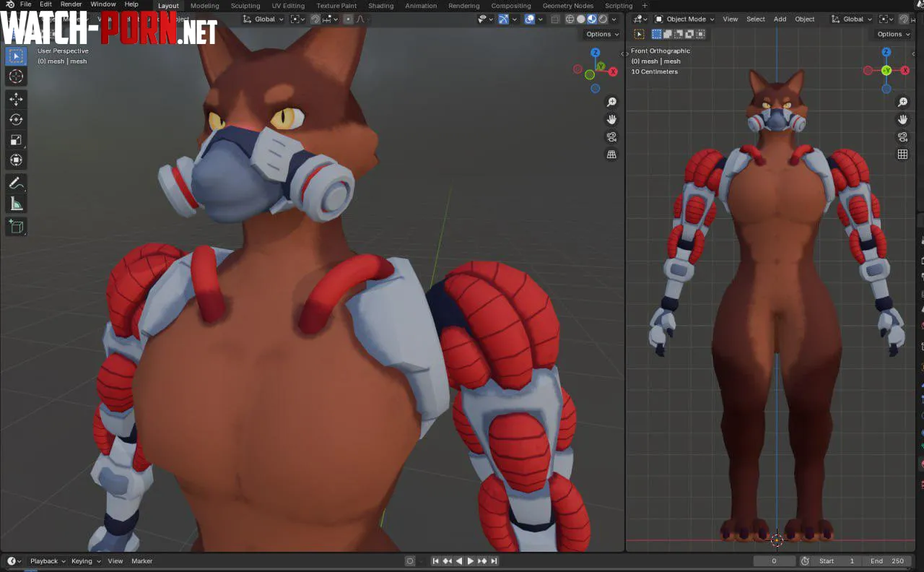Viewport: 924px width, 572px height.
Task: Open left viewport Options dropdown
Action: click(602, 34)
